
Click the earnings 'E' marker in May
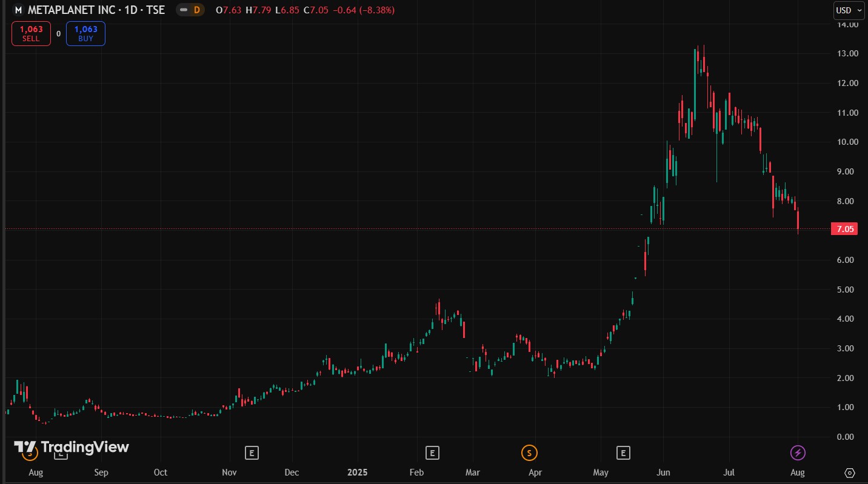tap(623, 453)
